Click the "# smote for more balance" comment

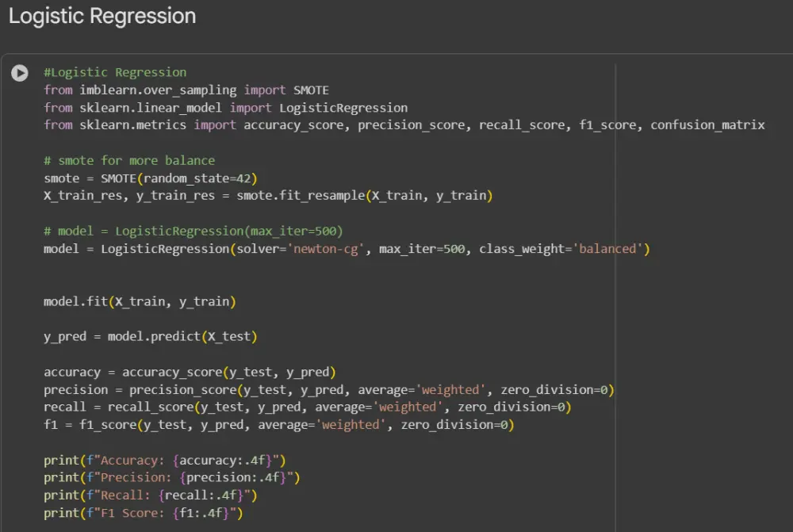tap(129, 160)
